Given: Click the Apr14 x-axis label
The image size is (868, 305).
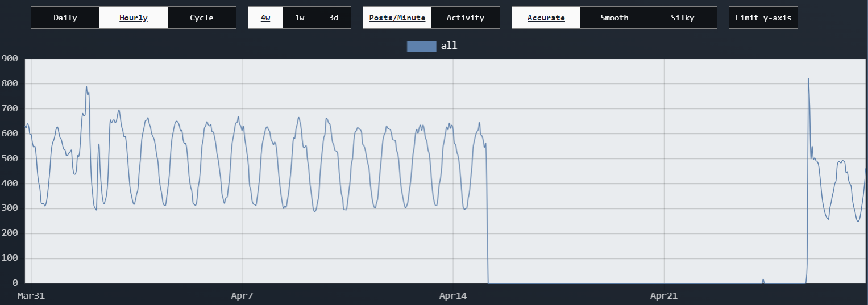Looking at the screenshot, I should point(453,295).
